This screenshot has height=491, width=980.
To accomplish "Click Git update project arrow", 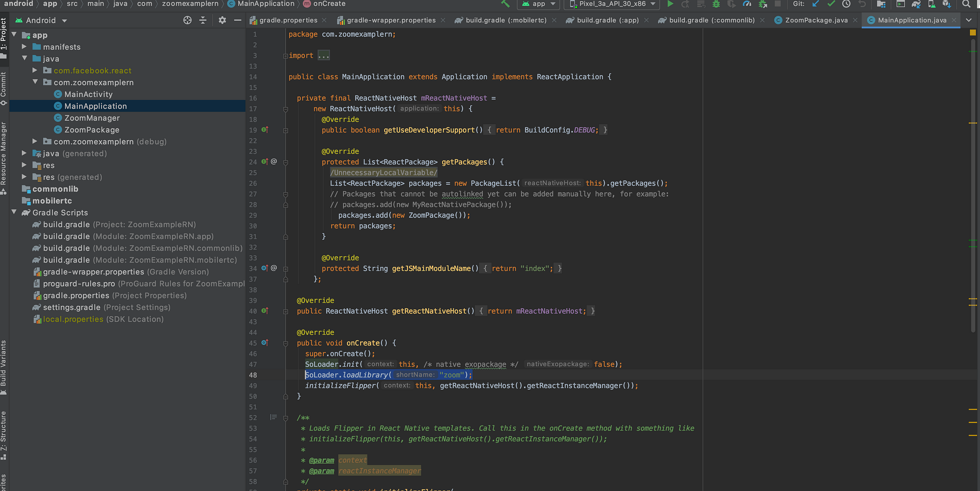I will [815, 4].
